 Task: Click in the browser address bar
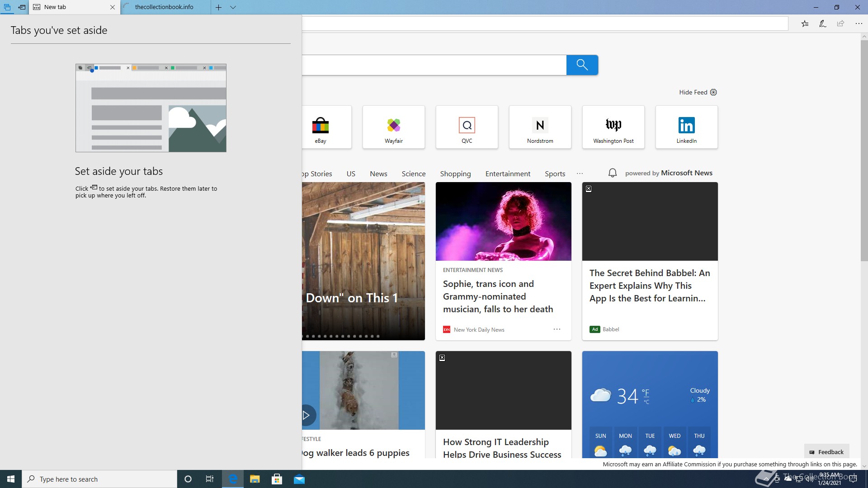[x=545, y=24]
